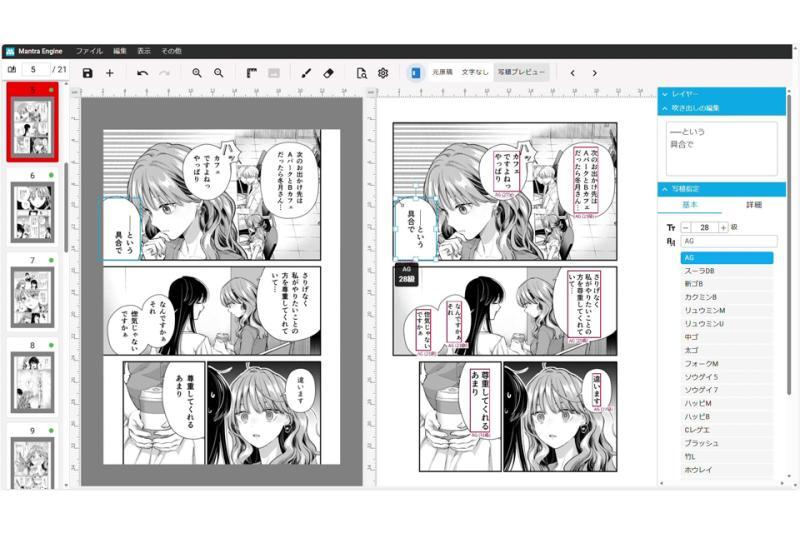
Task: Click the greyed image icon beside the ruler
Action: pos(273,73)
